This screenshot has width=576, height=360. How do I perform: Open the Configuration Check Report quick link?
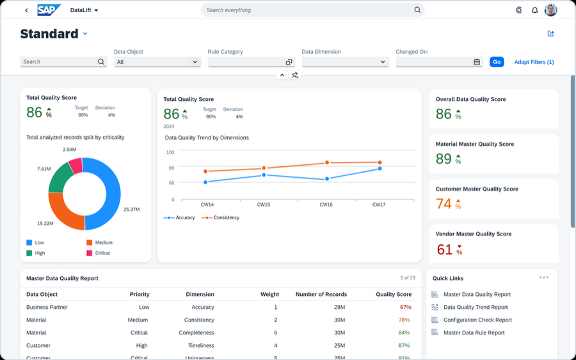[x=478, y=320]
